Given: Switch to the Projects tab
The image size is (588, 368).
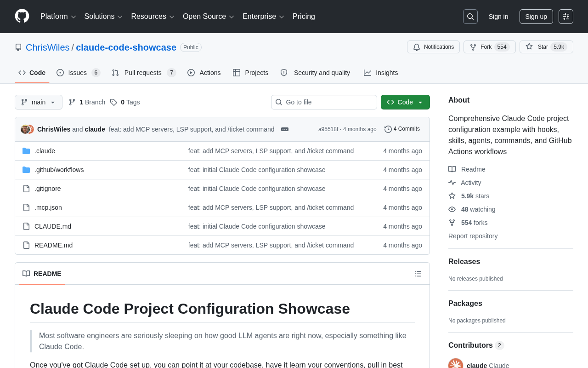Looking at the screenshot, I should [250, 73].
